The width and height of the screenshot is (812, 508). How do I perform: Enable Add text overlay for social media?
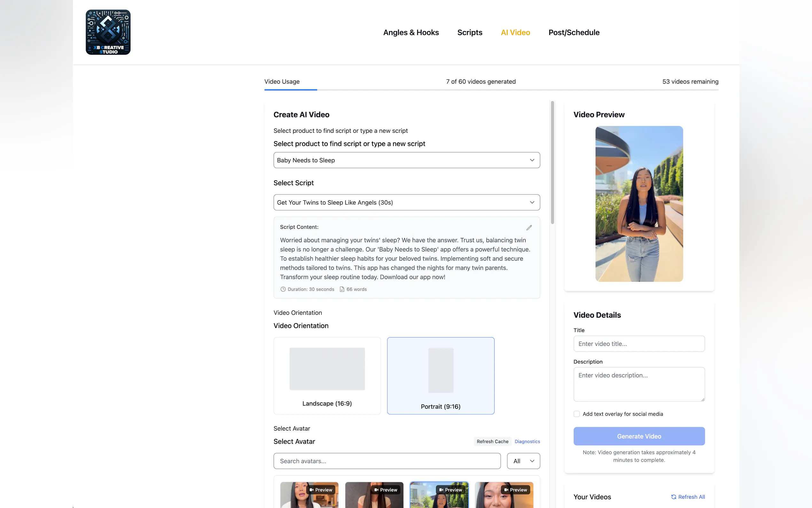point(576,414)
